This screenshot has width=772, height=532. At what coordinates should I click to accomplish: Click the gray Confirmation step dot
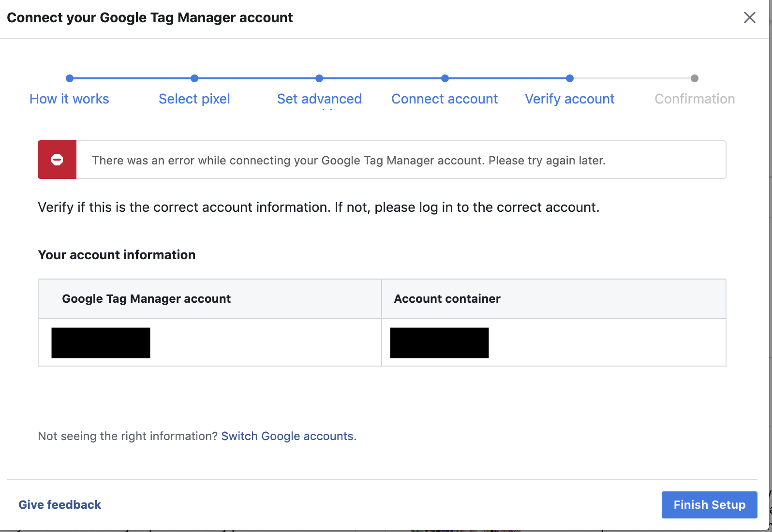click(695, 78)
